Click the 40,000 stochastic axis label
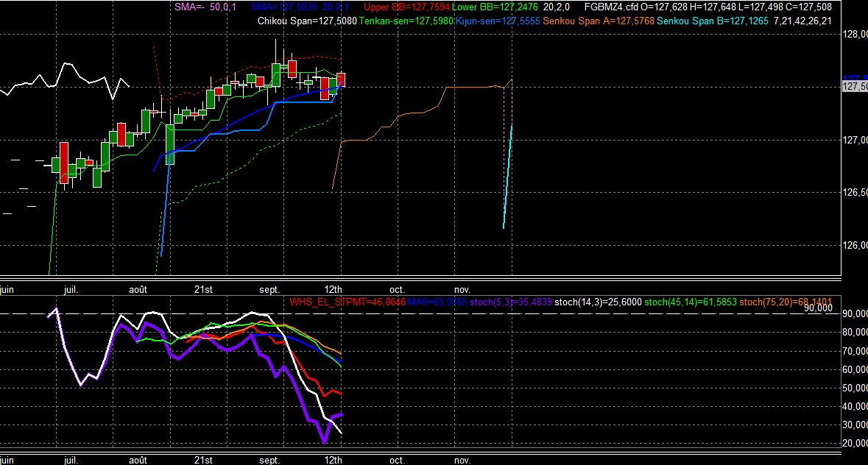The height and width of the screenshot is (465, 868). pyautogui.click(x=855, y=406)
